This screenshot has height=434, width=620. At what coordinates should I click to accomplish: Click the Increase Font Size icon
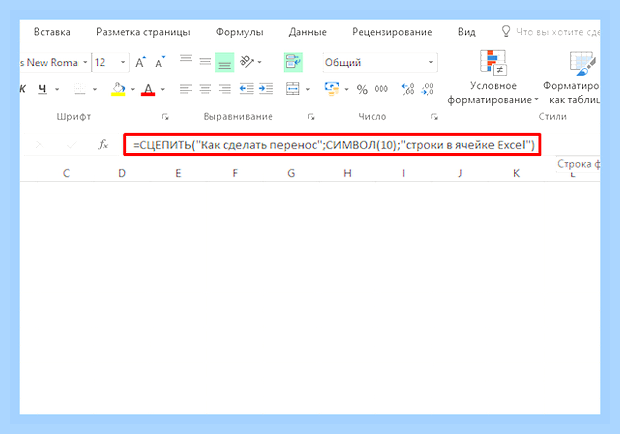coord(140,62)
